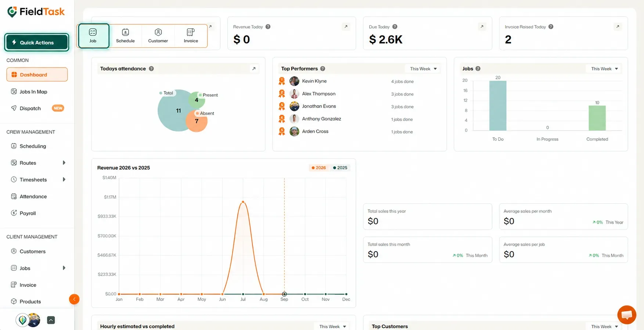Click the Jobs chart help icon

478,68
